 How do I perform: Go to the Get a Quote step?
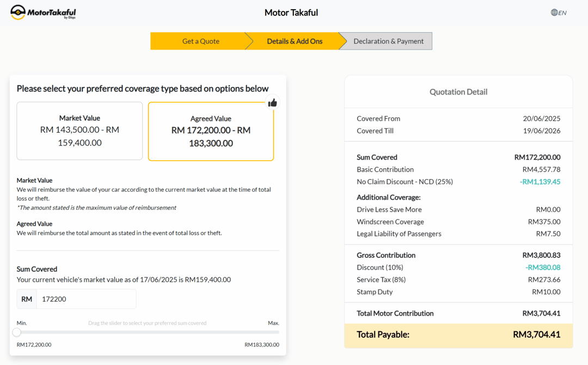tap(200, 41)
